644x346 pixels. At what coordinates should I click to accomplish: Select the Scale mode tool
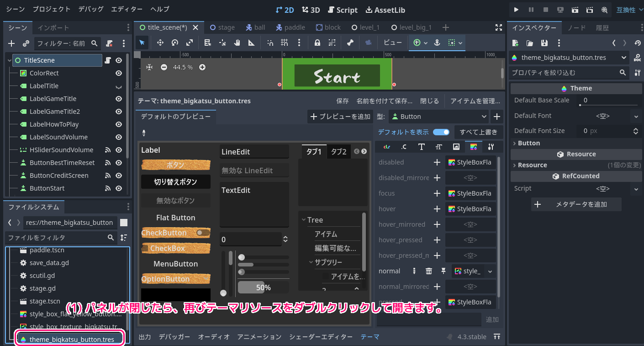click(x=190, y=43)
